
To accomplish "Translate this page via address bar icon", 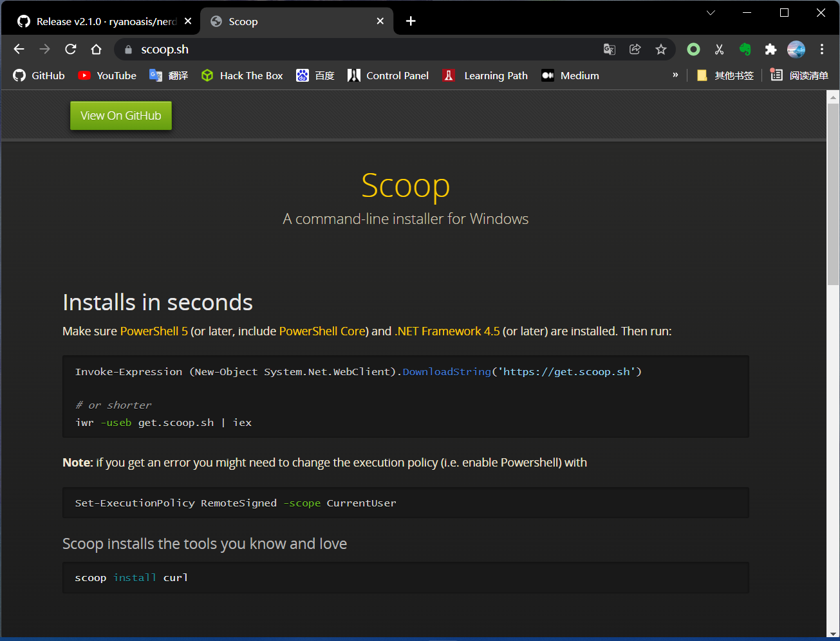I will (610, 49).
